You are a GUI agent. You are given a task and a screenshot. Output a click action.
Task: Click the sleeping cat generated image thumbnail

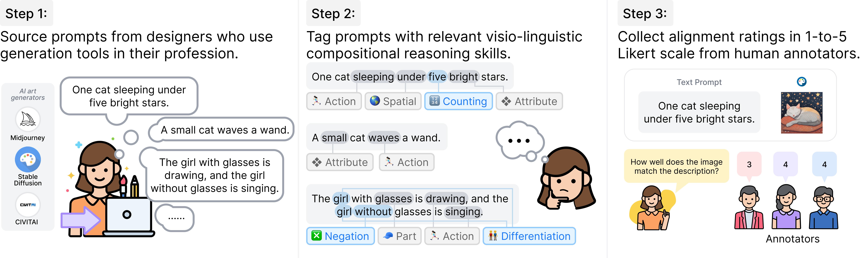click(802, 113)
